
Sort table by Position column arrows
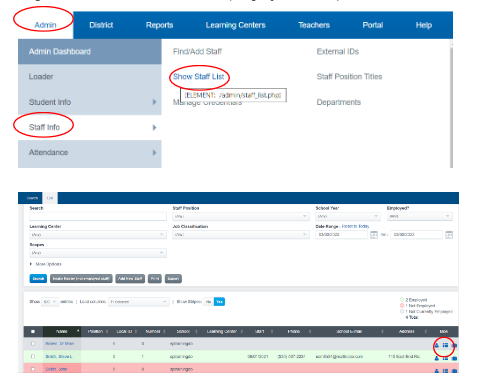(x=107, y=331)
